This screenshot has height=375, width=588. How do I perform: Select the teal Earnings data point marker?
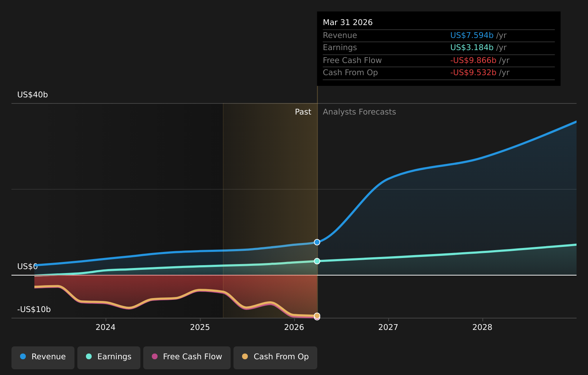[317, 261]
